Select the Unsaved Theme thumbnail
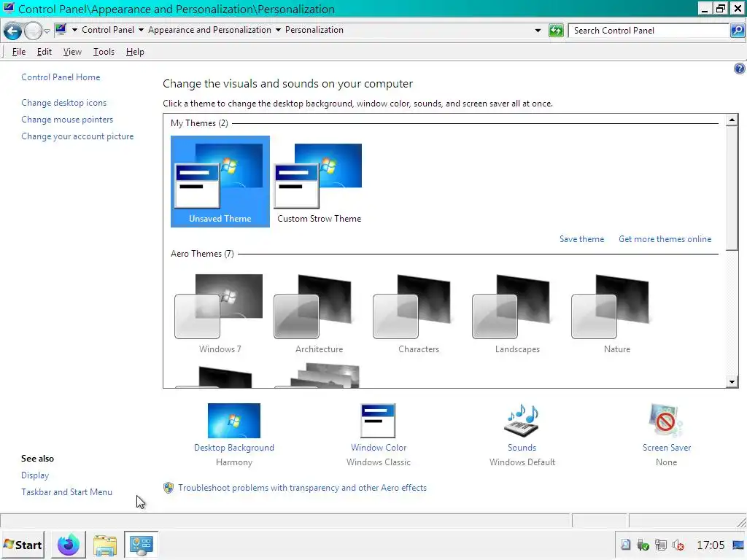The width and height of the screenshot is (747, 560). click(220, 182)
